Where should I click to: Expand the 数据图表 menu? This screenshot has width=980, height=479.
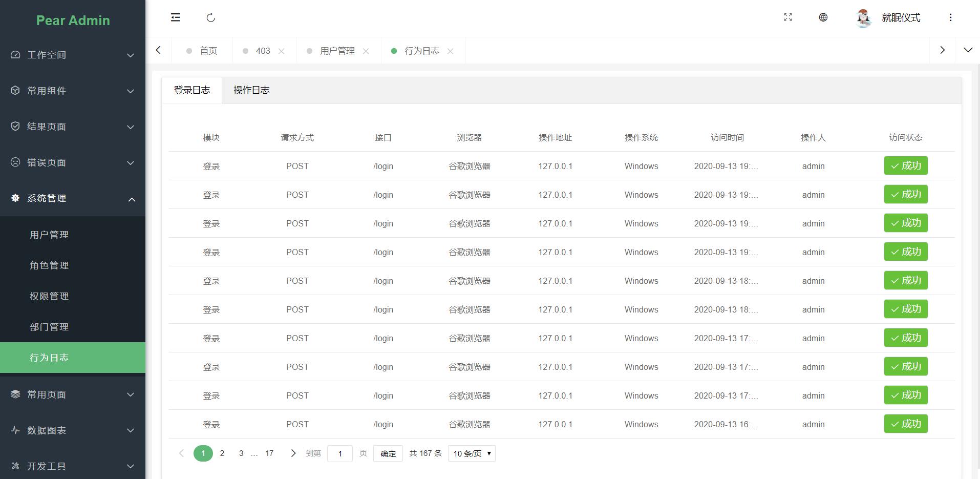[131, 430]
